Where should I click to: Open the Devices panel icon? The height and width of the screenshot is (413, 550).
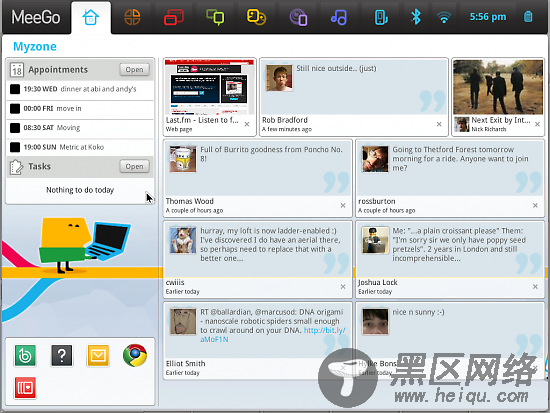point(381,17)
